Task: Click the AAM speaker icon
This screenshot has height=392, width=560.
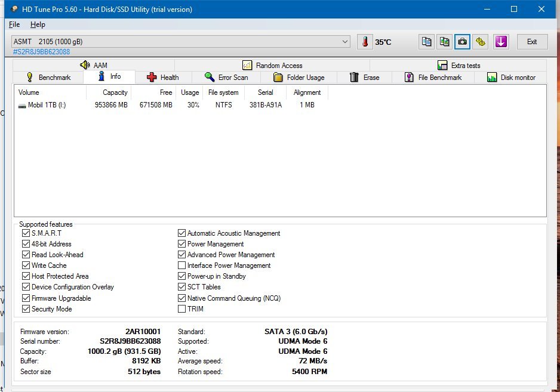Action: coord(85,65)
